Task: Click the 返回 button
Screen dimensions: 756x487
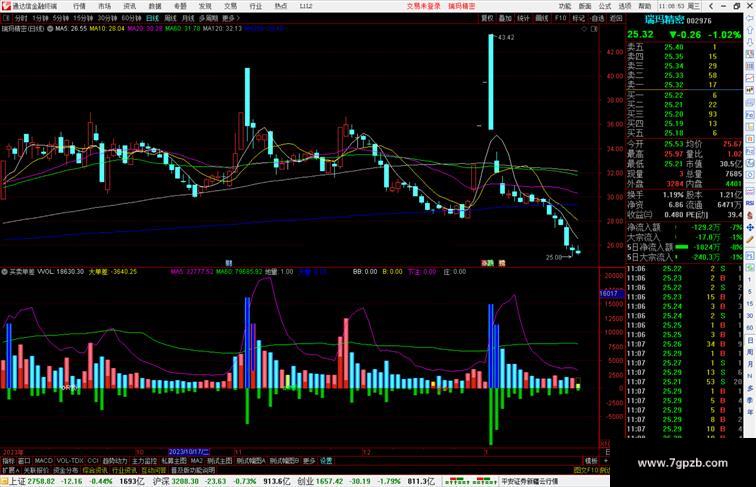Action: pos(616,18)
